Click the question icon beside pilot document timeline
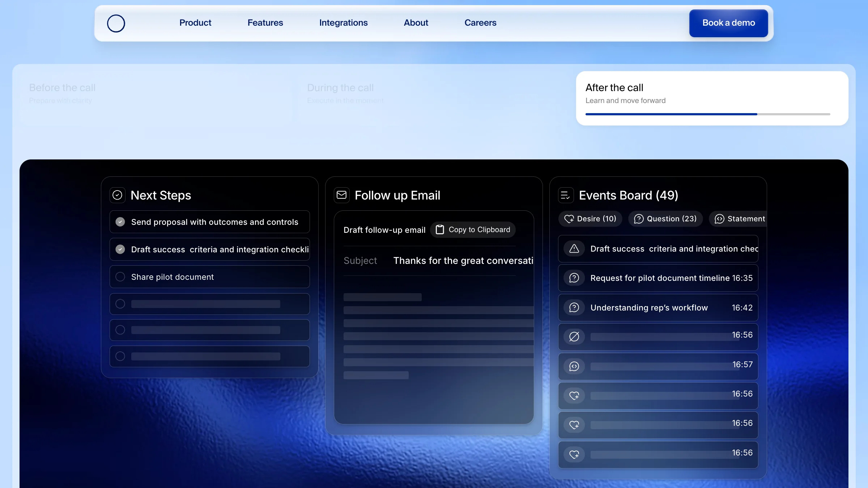Image resolution: width=868 pixels, height=488 pixels. 574,278
